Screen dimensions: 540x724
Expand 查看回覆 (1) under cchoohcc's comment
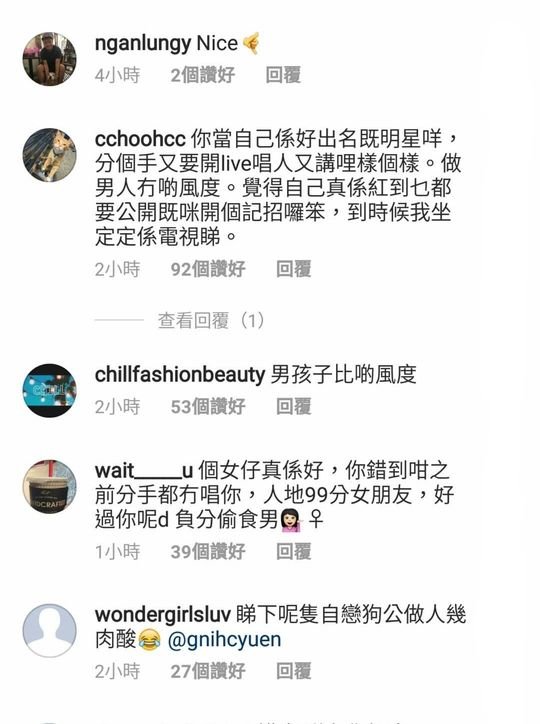[x=211, y=320]
